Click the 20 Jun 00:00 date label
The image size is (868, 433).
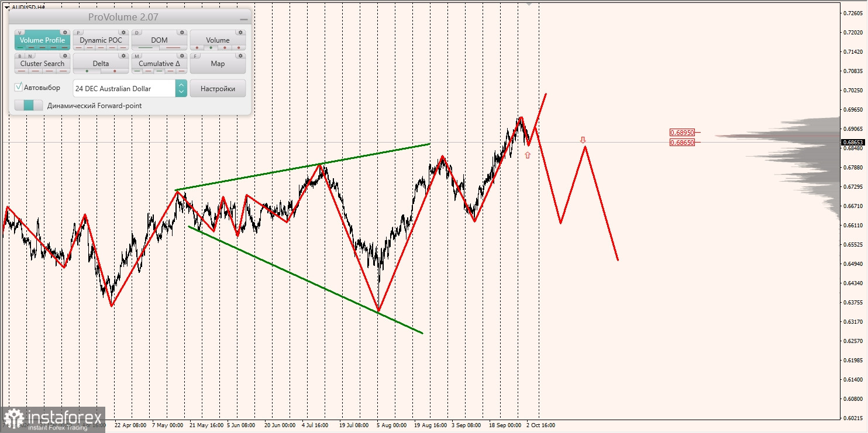pyautogui.click(x=280, y=425)
